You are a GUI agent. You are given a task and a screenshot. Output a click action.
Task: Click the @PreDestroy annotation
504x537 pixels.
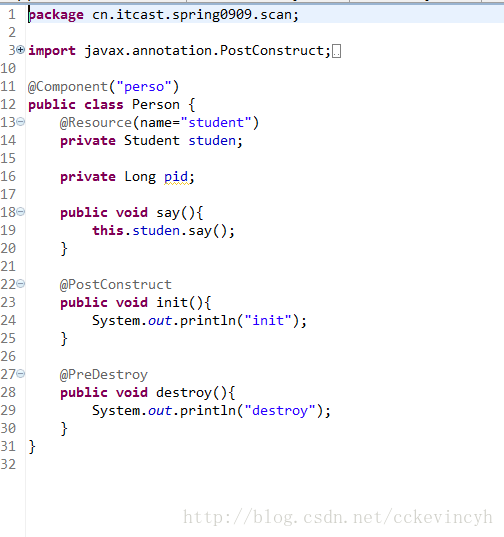pos(104,375)
